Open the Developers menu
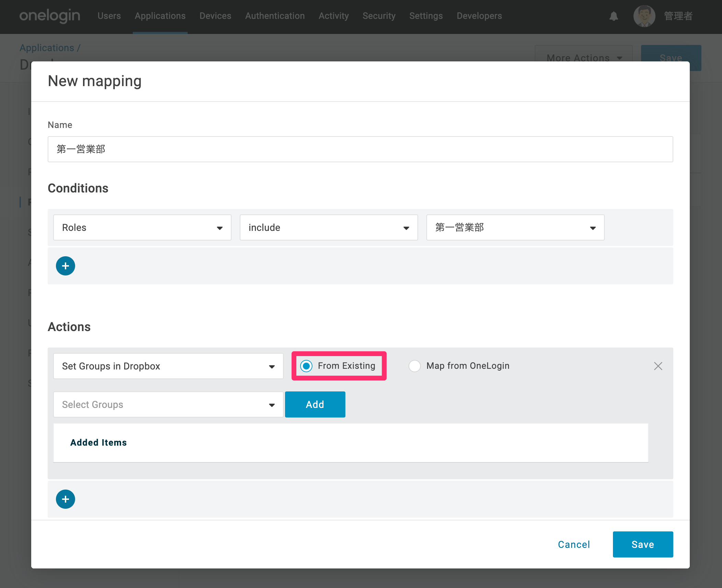The width and height of the screenshot is (722, 588). (x=479, y=16)
